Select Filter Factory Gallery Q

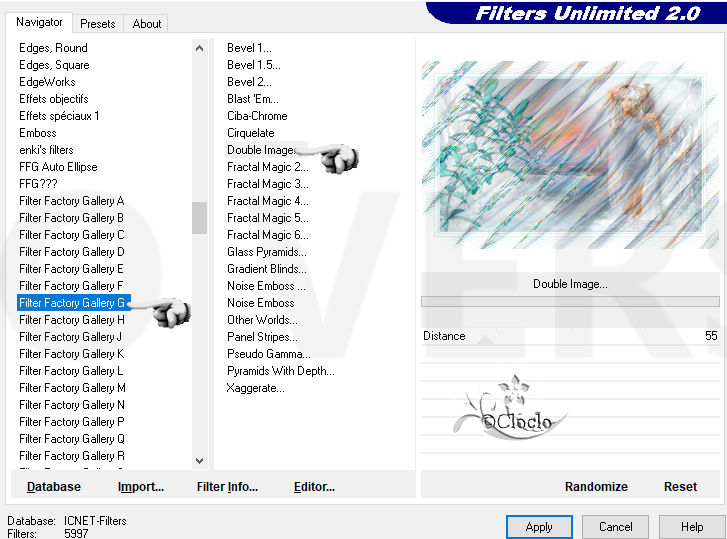click(x=71, y=439)
